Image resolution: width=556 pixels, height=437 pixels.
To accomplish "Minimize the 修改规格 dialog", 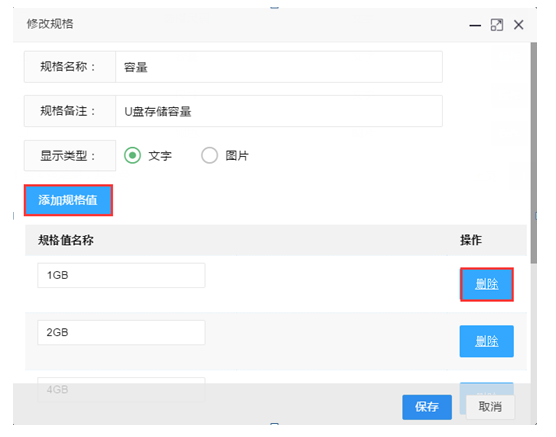I will click(x=475, y=26).
